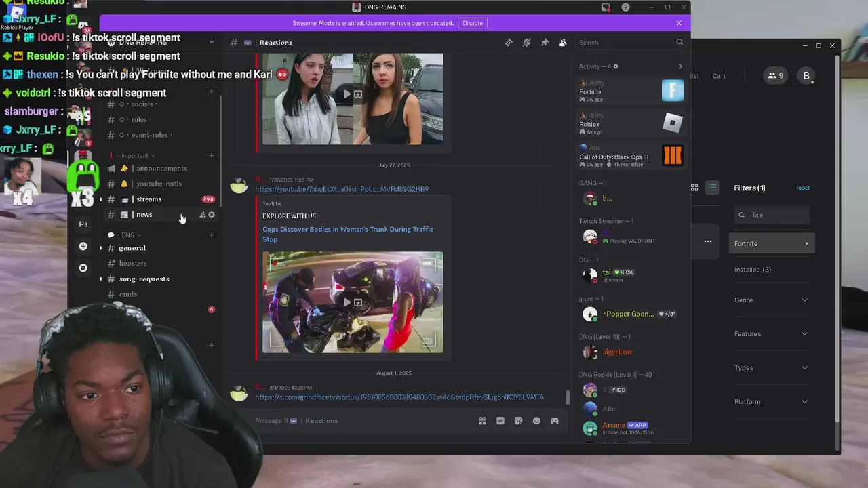Expand the Genre filter dropdown

[x=772, y=300]
